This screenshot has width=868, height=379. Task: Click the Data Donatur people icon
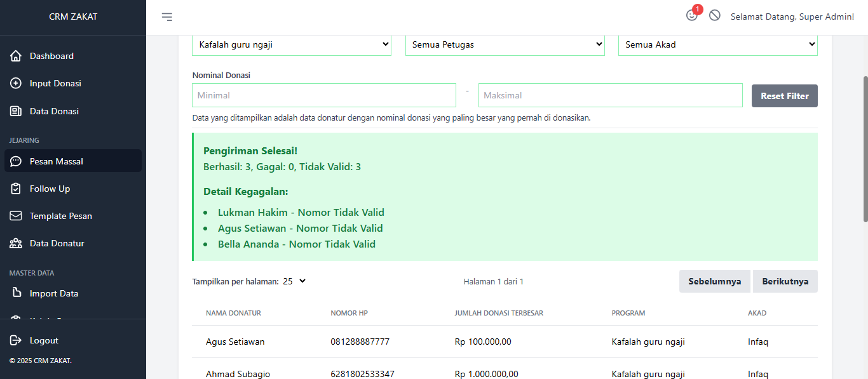point(16,243)
